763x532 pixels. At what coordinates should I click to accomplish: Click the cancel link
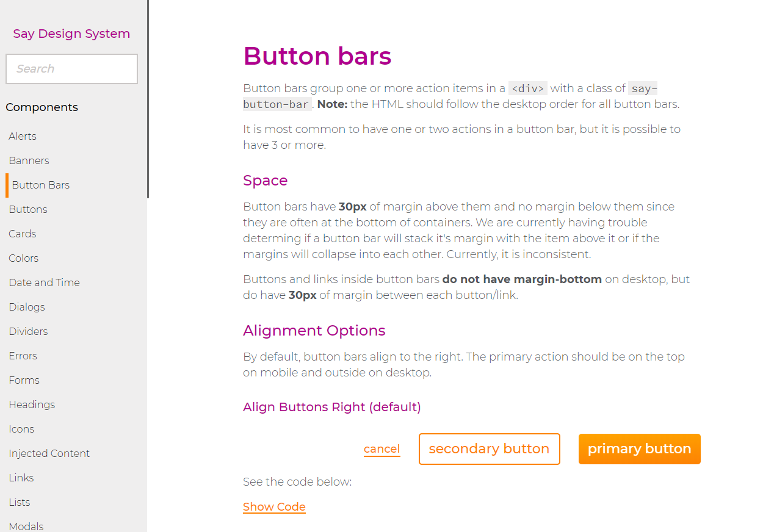click(382, 449)
